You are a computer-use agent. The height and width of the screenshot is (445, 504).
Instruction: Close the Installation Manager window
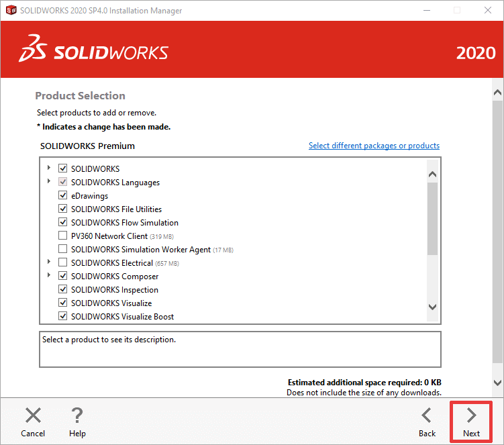click(488, 10)
